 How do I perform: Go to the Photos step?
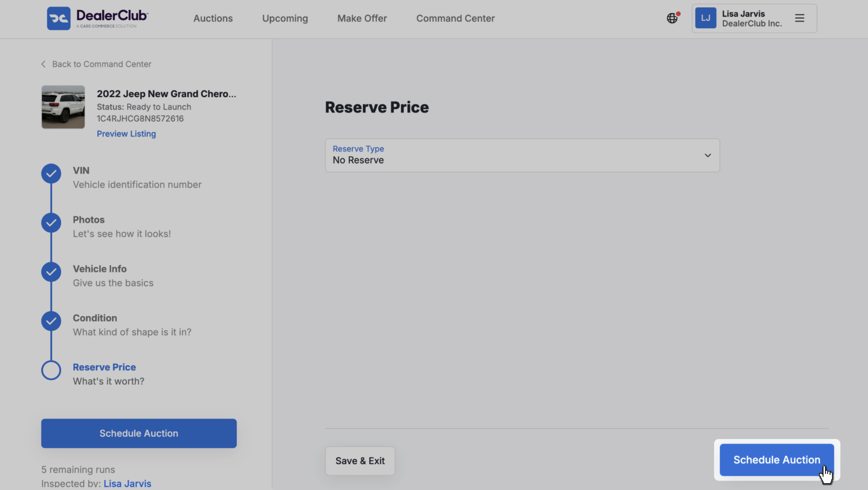point(88,220)
